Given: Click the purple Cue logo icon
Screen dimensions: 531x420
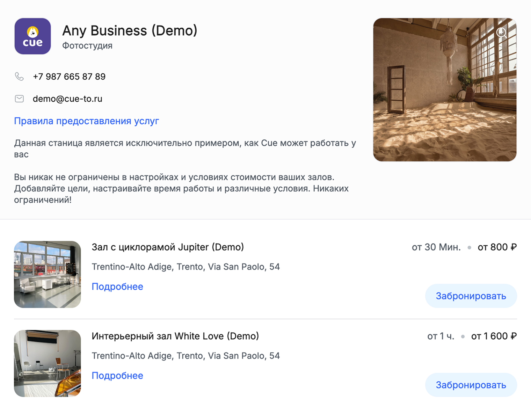Looking at the screenshot, I should tap(32, 36).
